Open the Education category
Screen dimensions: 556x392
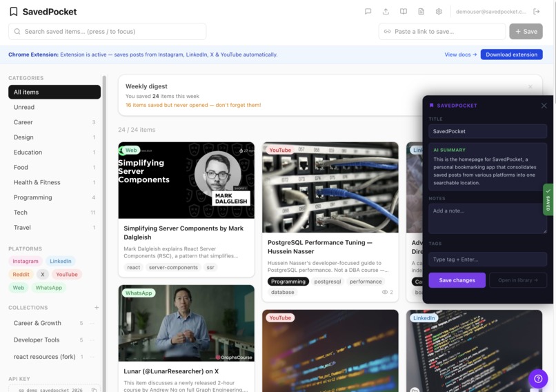tap(54, 153)
